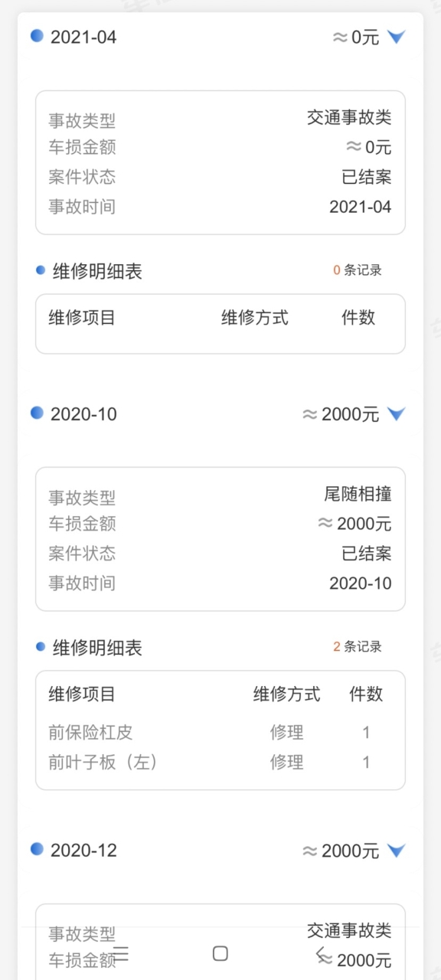Select the 前保险杠皮 repair row
441x980 pixels.
click(220, 732)
